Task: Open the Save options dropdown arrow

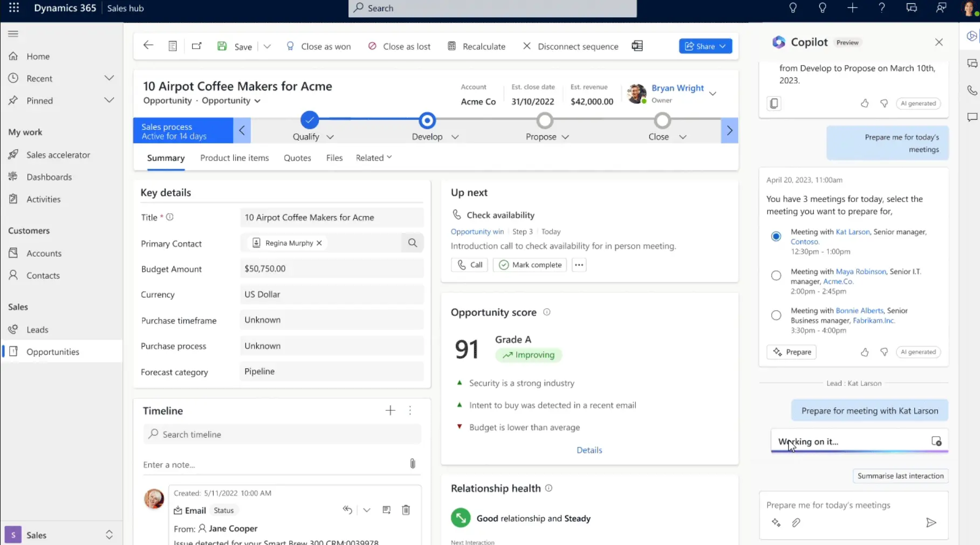Action: [x=267, y=46]
